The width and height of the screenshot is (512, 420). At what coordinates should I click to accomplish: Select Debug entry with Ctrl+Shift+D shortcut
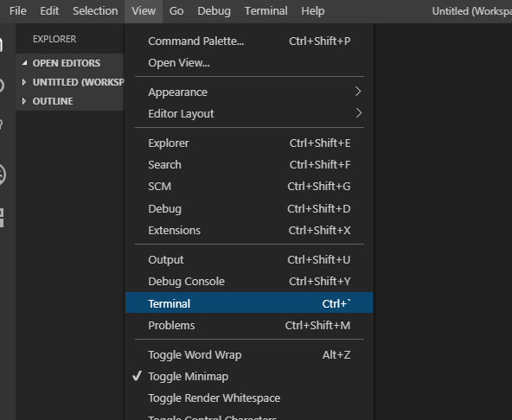249,208
